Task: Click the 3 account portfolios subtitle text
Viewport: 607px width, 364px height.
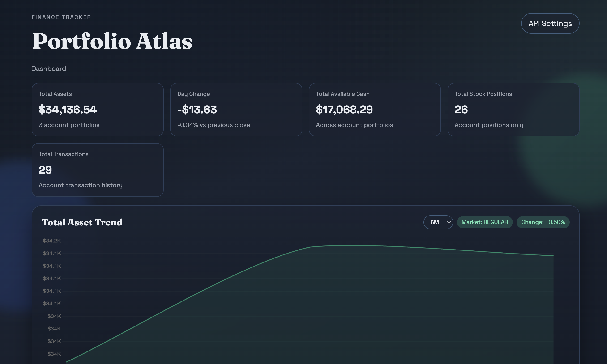Action: (x=69, y=125)
